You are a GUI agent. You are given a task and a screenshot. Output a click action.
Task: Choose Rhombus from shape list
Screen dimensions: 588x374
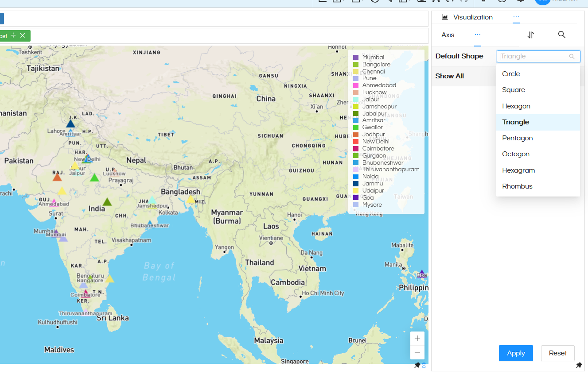coord(538,186)
